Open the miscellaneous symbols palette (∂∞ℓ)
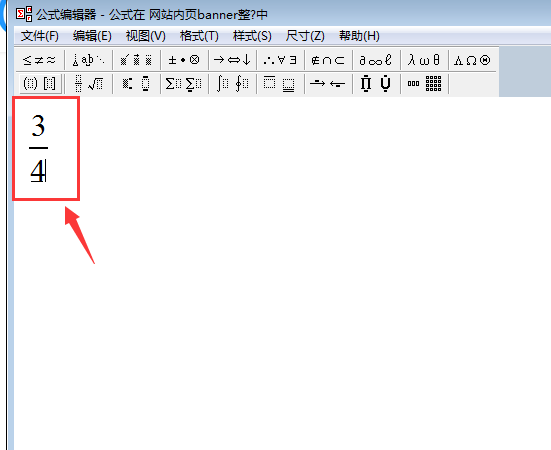The height and width of the screenshot is (450, 551). point(376,60)
